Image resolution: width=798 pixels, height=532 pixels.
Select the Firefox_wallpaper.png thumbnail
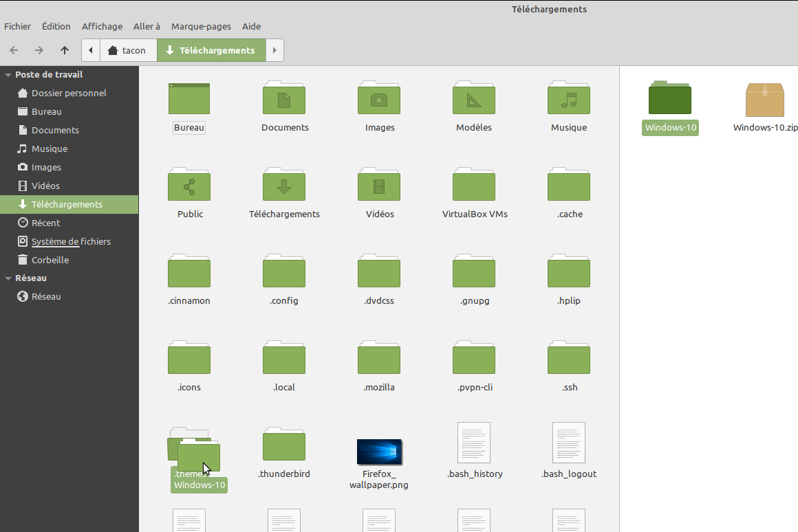pyautogui.click(x=379, y=452)
